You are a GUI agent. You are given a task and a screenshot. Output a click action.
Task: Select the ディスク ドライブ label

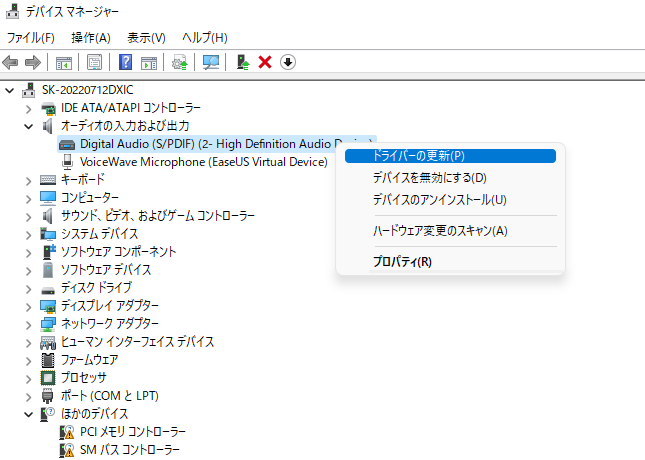[96, 288]
